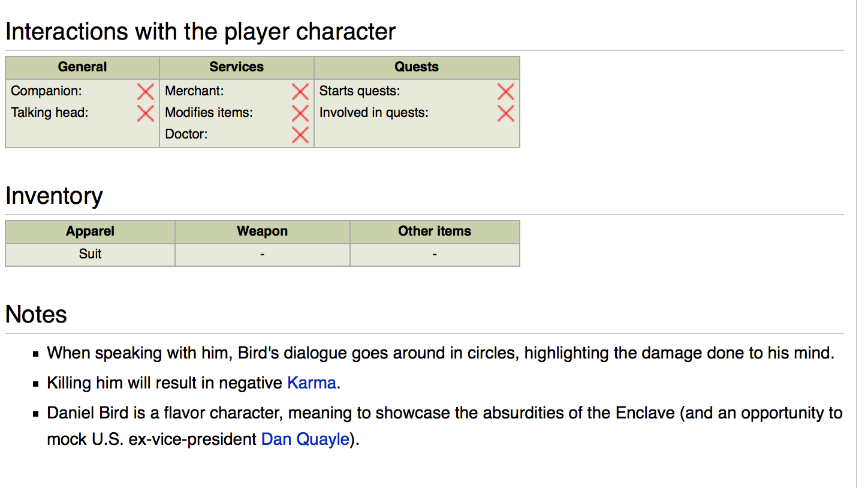Click the Weapon column header
This screenshot has width=868, height=488.
(x=262, y=231)
